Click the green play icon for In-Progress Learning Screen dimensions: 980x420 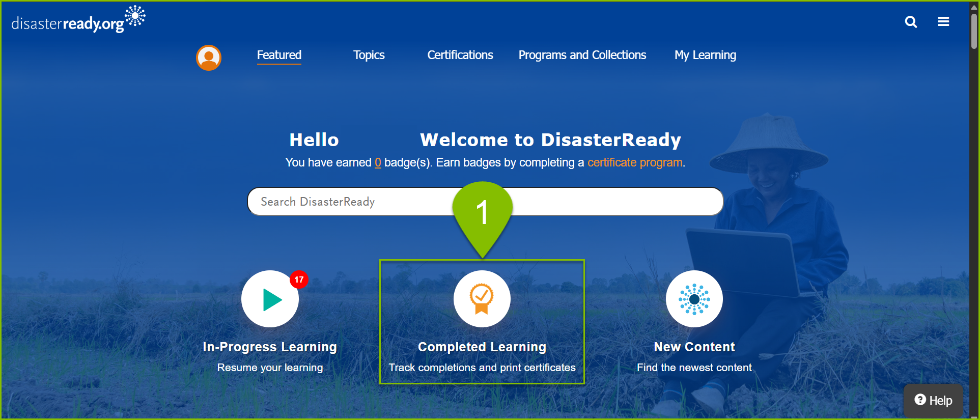[270, 299]
